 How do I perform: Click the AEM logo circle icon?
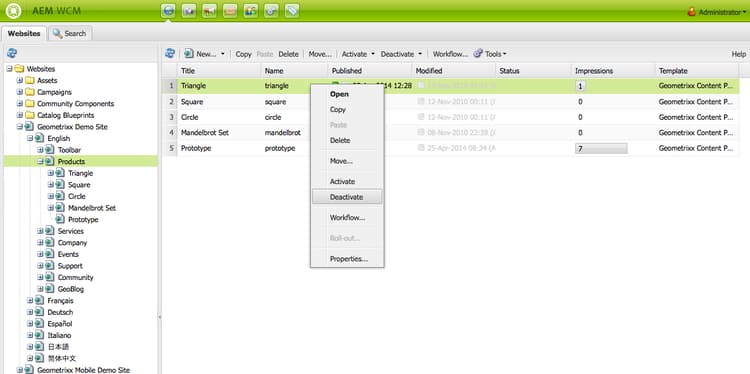(13, 11)
